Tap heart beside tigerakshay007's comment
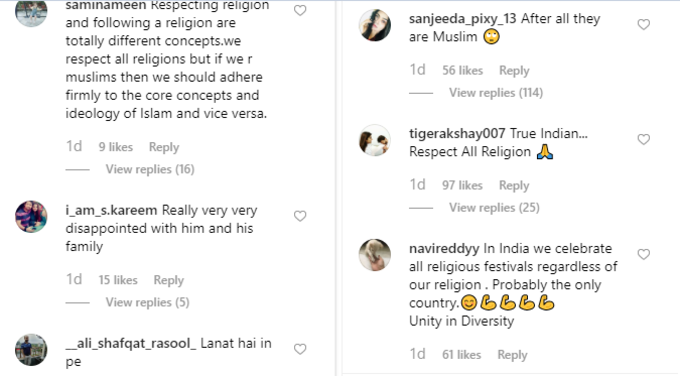Viewport: 680px width, 376px height. pos(644,139)
